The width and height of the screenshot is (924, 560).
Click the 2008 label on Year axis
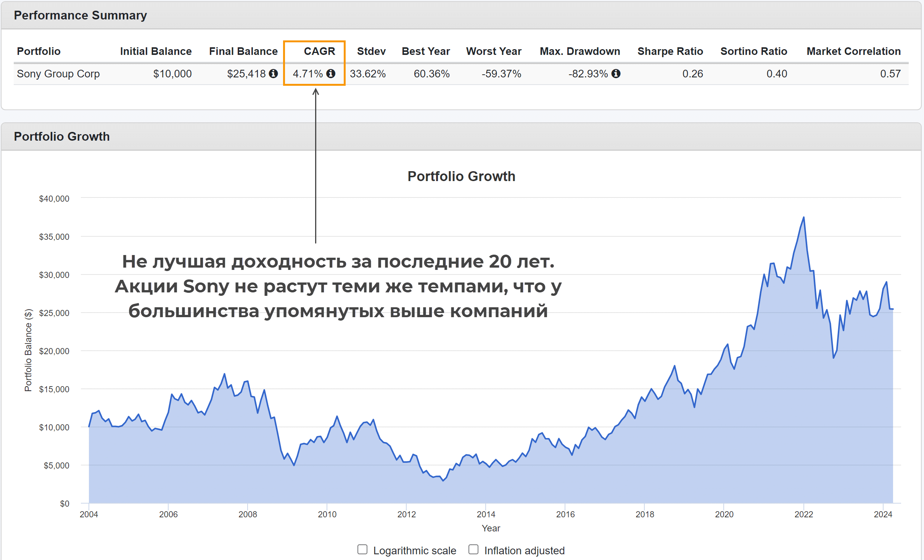point(248,514)
